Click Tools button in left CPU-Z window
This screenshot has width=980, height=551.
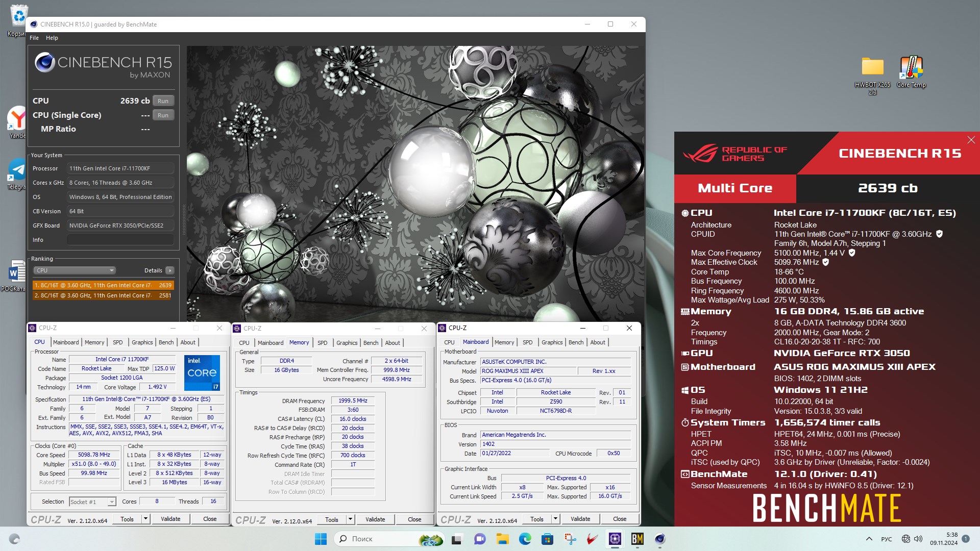[127, 519]
